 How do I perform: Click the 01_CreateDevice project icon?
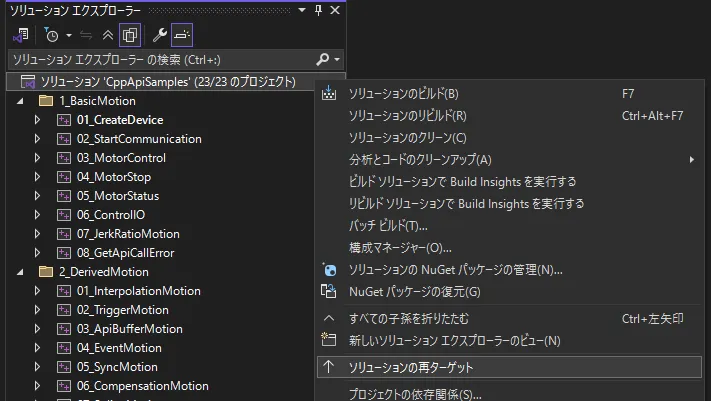pyautogui.click(x=64, y=120)
